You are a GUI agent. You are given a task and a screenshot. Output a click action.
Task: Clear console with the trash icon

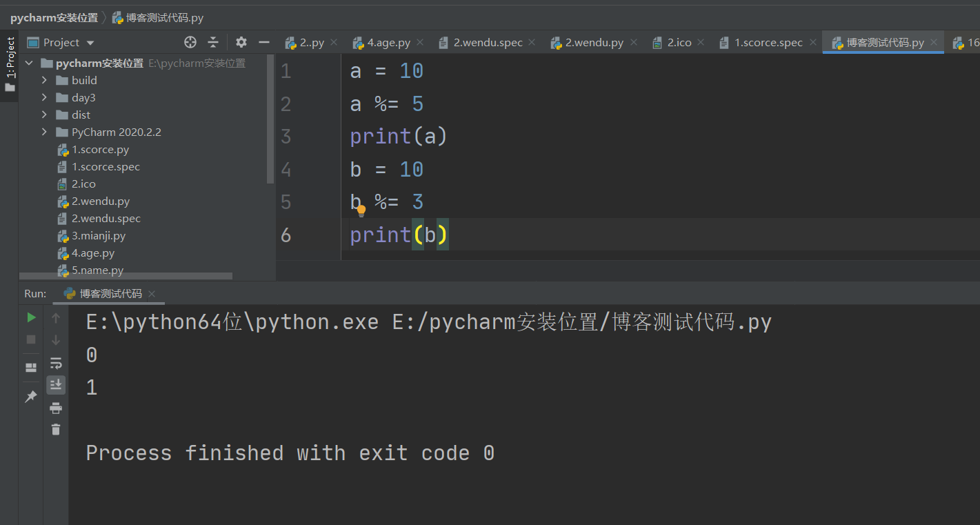click(56, 429)
